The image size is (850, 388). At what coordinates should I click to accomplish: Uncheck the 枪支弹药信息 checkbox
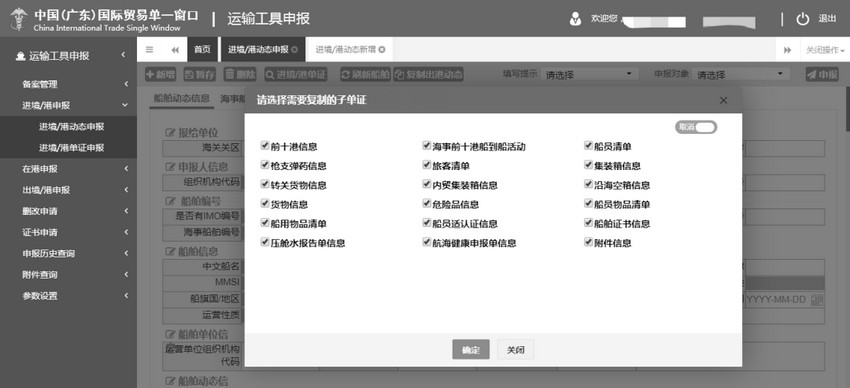(265, 165)
